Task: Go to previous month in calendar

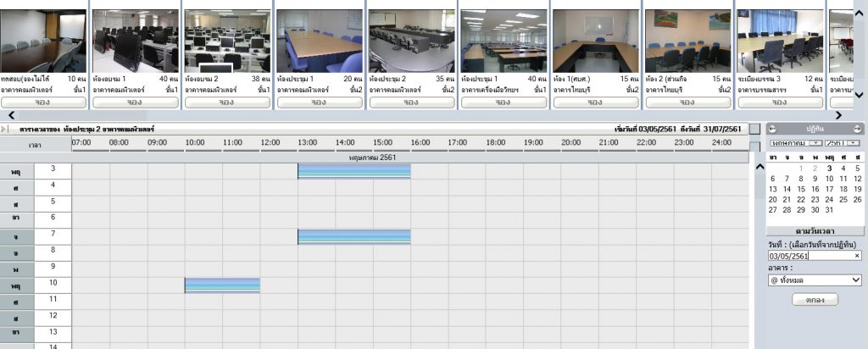Action: [x=772, y=129]
